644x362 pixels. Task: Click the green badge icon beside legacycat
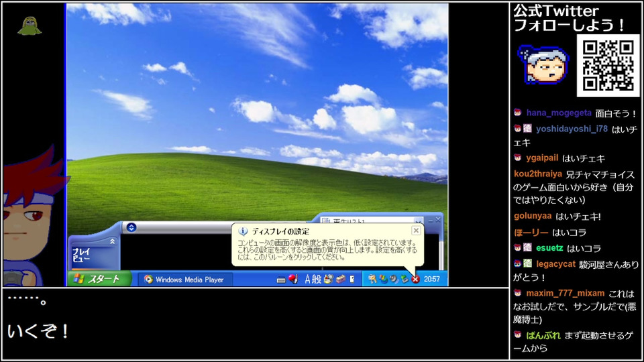(528, 264)
